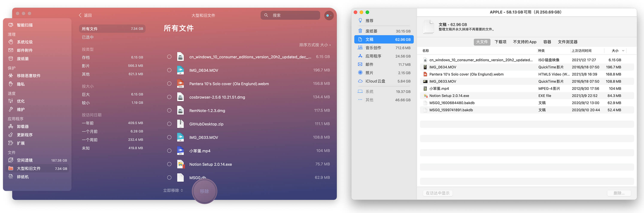Click the CleanMyMac search field
The image size is (644, 213).
[x=290, y=15]
